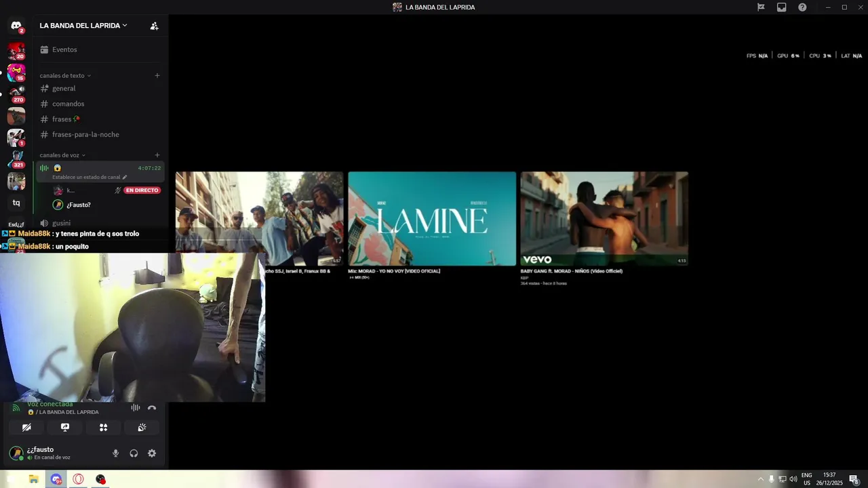Open soundboard button
868x488 pixels.
pyautogui.click(x=142, y=427)
